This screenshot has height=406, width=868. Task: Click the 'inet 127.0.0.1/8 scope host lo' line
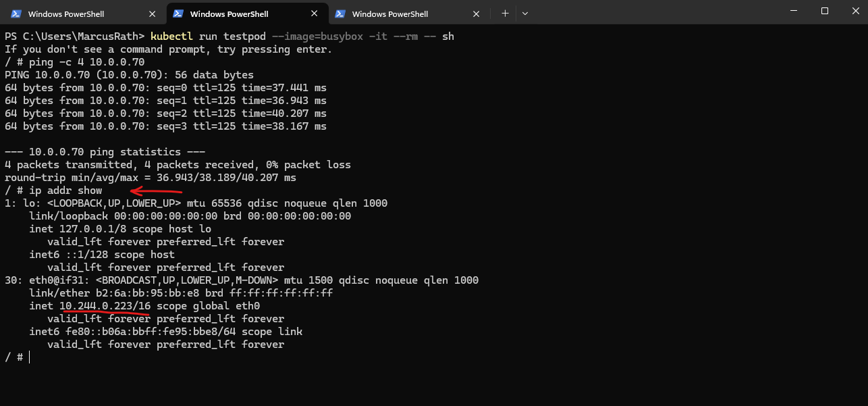[120, 229]
